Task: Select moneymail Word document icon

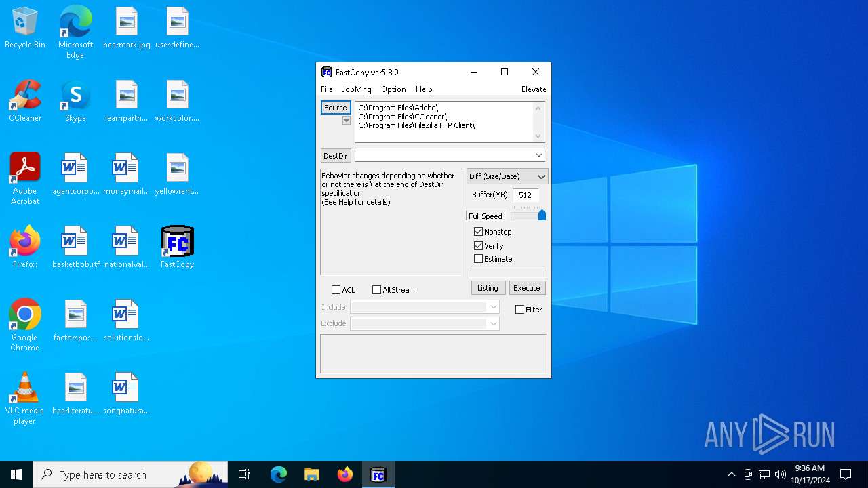Action: pos(127,175)
